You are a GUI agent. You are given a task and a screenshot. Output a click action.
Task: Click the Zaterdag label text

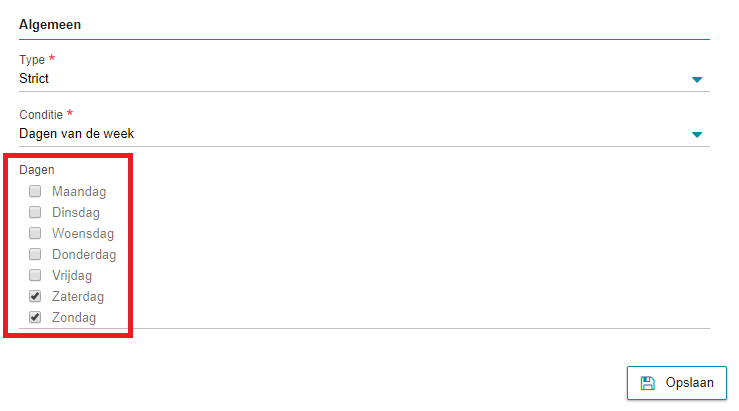[78, 296]
